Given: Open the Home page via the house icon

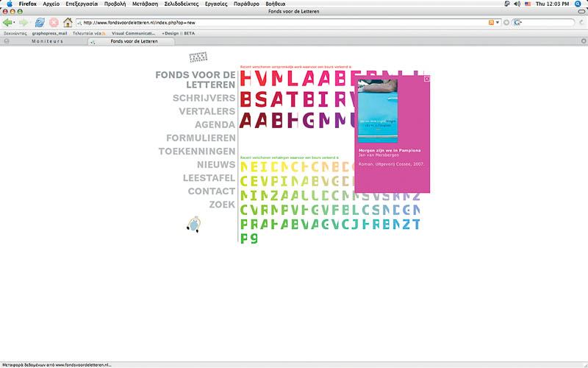Looking at the screenshot, I should (x=68, y=23).
